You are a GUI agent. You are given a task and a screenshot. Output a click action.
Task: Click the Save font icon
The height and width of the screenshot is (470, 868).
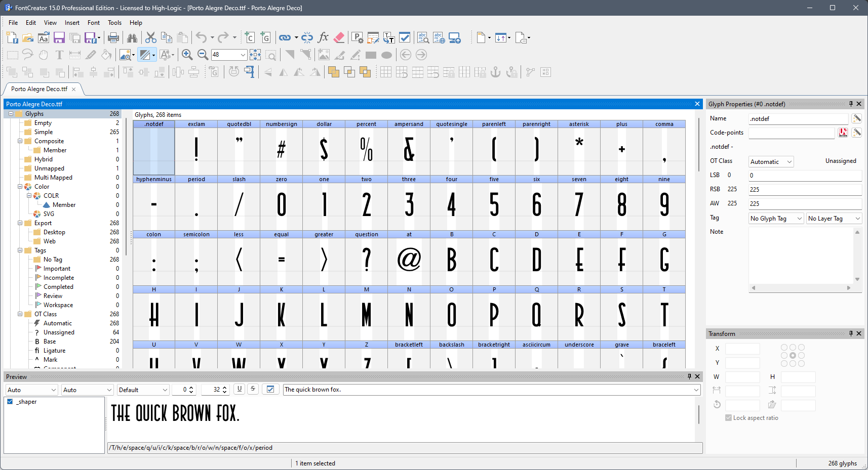click(59, 37)
